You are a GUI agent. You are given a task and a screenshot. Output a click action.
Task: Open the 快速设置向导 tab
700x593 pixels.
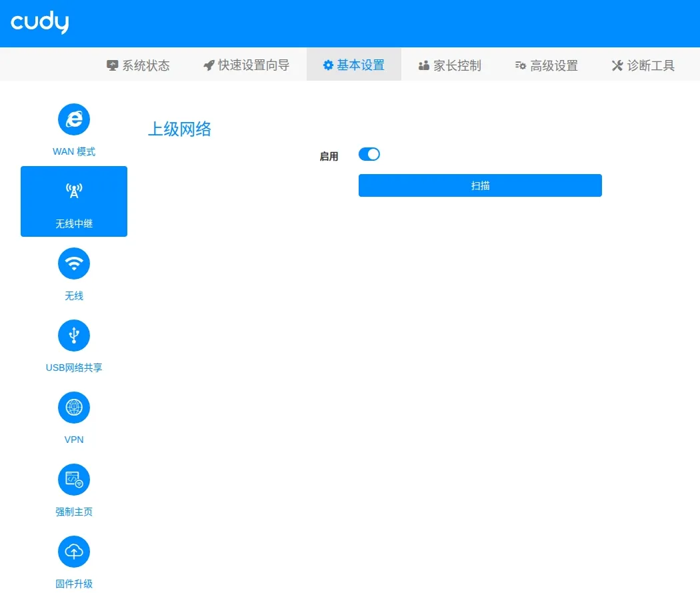(246, 65)
